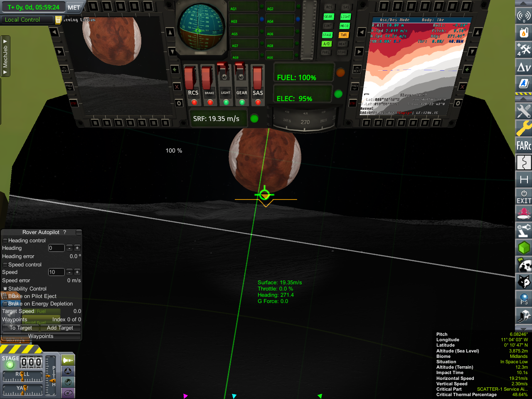Toggle the MET clock mode button
532x399 pixels.
point(74,7)
